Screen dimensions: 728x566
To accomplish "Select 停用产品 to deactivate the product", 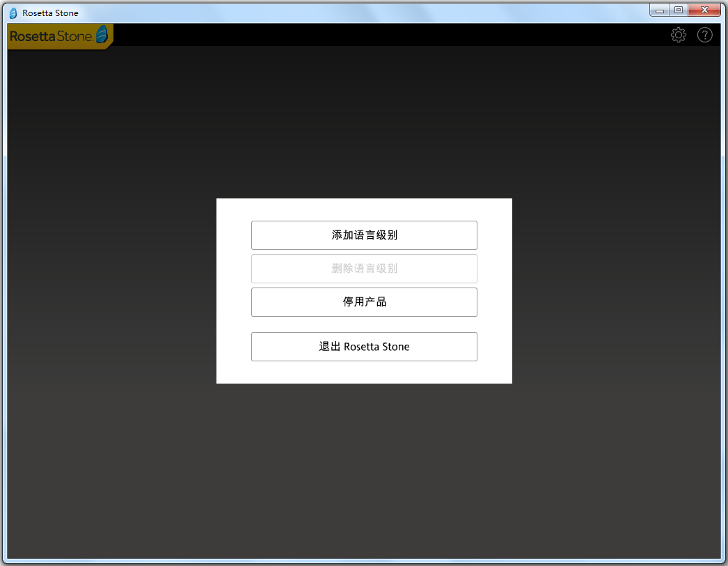I will tap(363, 302).
